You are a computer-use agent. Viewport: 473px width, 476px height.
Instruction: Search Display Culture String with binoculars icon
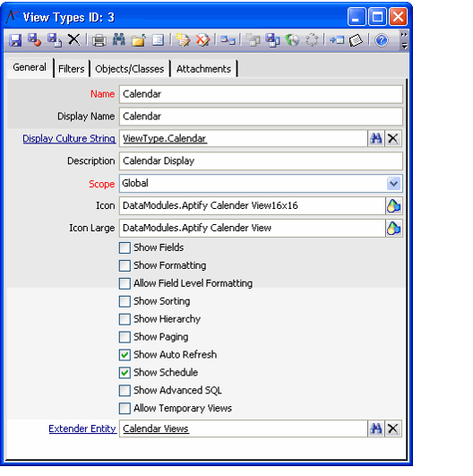[376, 139]
